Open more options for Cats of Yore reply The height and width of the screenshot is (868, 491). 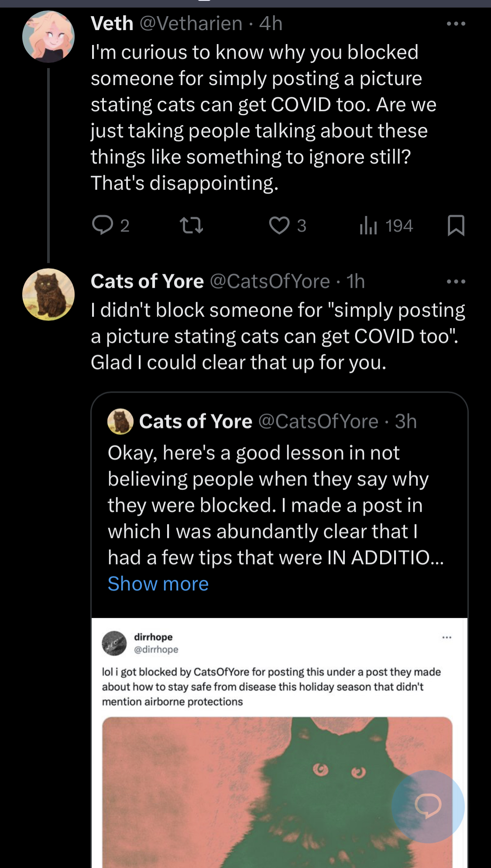coord(456,281)
